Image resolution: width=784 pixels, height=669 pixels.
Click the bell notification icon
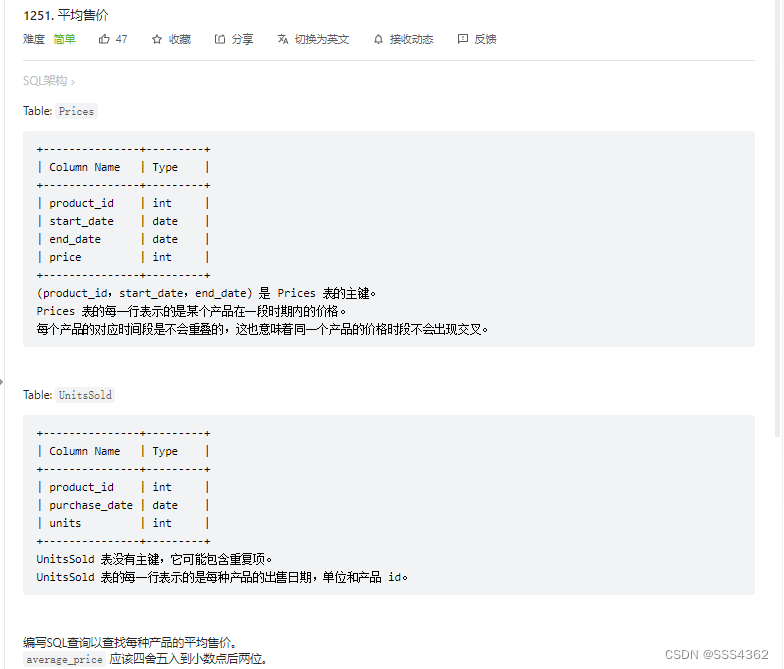pyautogui.click(x=378, y=39)
